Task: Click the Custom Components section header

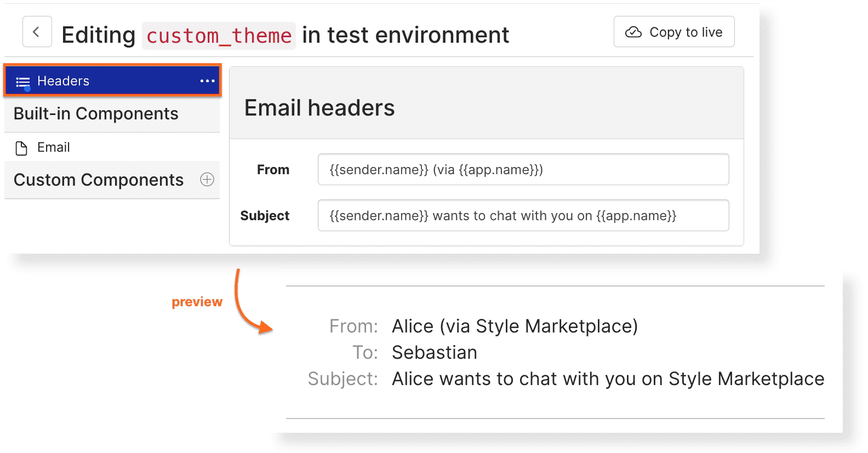Action: 99,180
